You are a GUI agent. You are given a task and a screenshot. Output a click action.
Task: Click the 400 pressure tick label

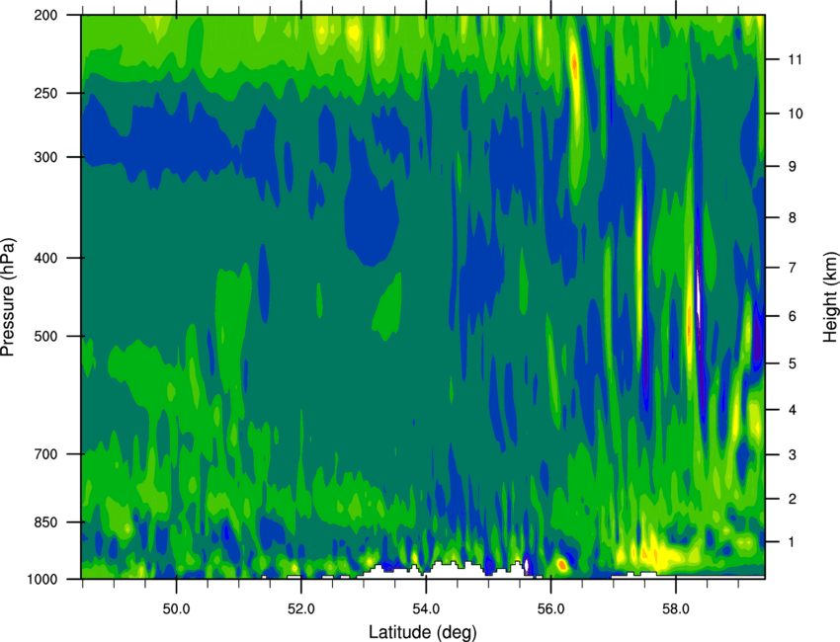tap(46, 258)
